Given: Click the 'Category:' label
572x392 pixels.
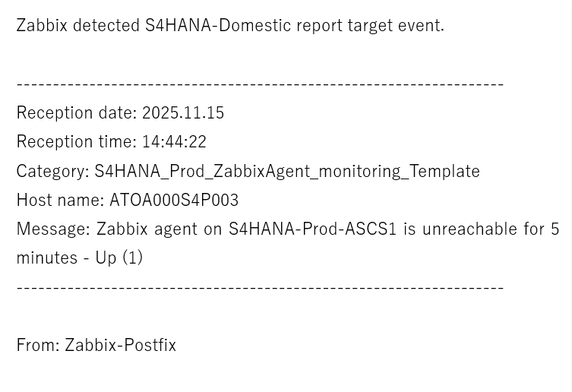Looking at the screenshot, I should click(x=52, y=171).
